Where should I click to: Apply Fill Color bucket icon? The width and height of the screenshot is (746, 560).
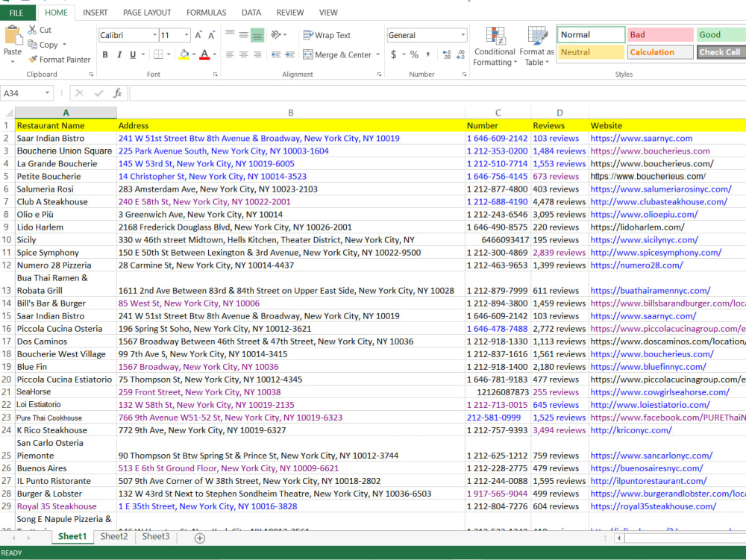tap(184, 54)
